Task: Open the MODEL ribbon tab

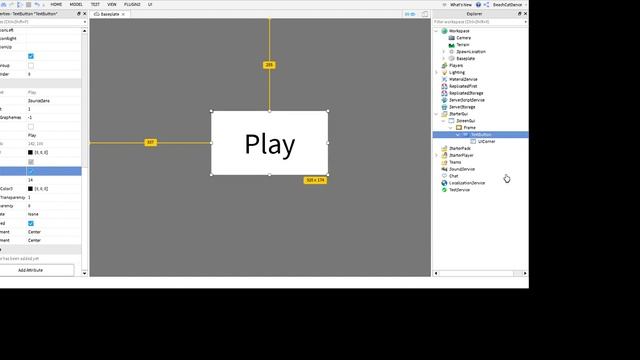Action: coord(76,4)
